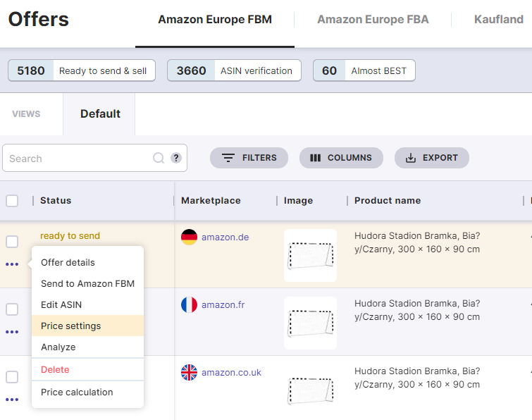
Task: Click the search help question mark icon
Action: tap(176, 158)
